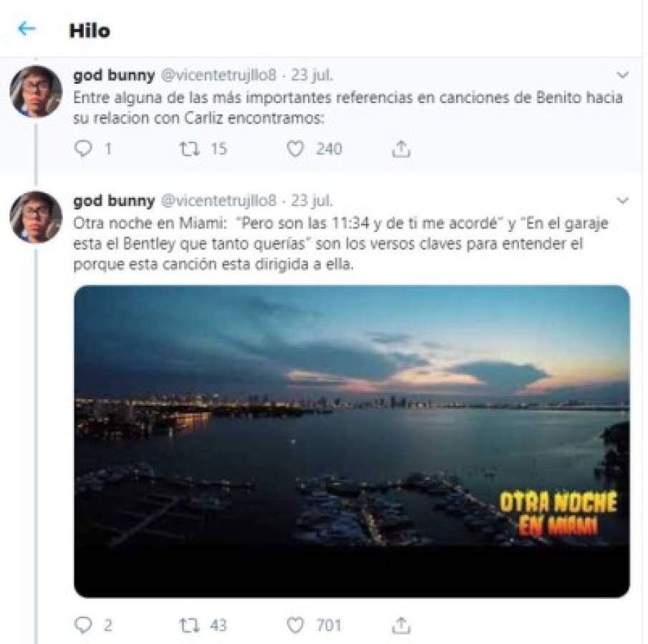Open god bunny profile name in first tweet

[x=114, y=76]
